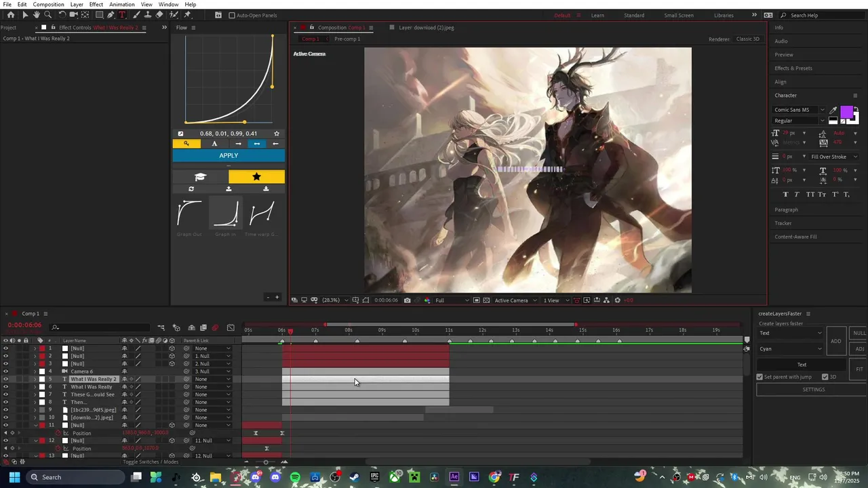This screenshot has height=488, width=868.
Task: Select the Eraser tool
Action: [159, 15]
